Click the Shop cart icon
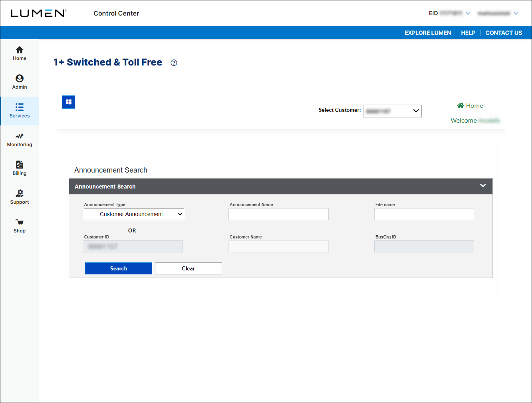 [19, 225]
